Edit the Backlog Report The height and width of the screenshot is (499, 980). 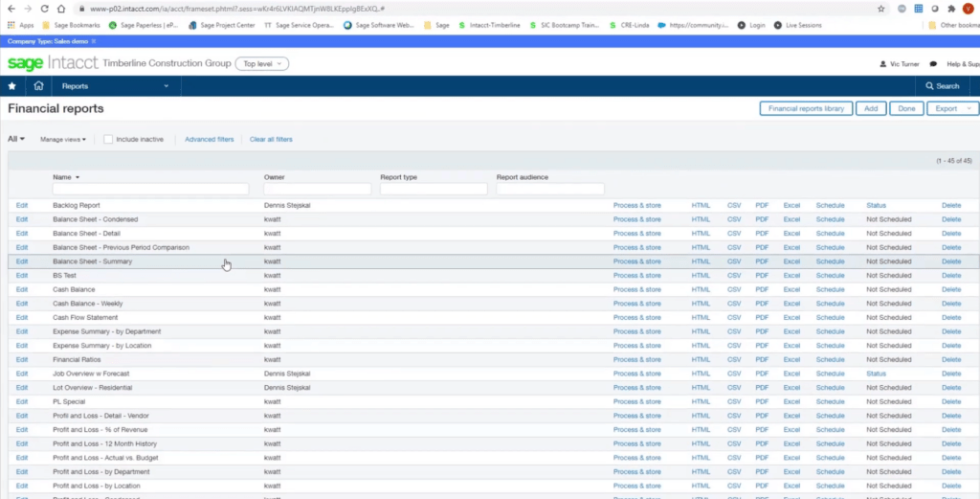point(22,205)
